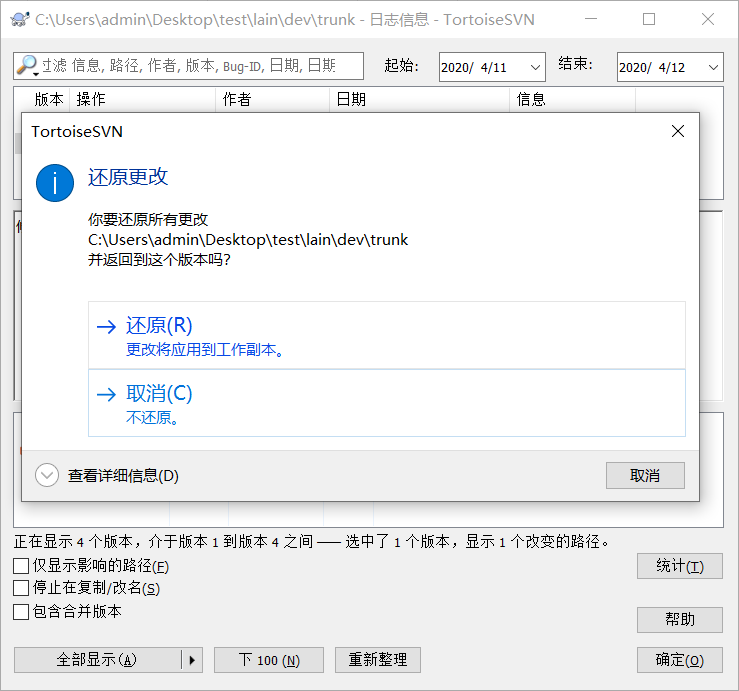This screenshot has height=691, width=739.
Task: Click the path text C:\Users\admin\Desktop\test\lain\dev\trunk in dialog
Action: (248, 240)
